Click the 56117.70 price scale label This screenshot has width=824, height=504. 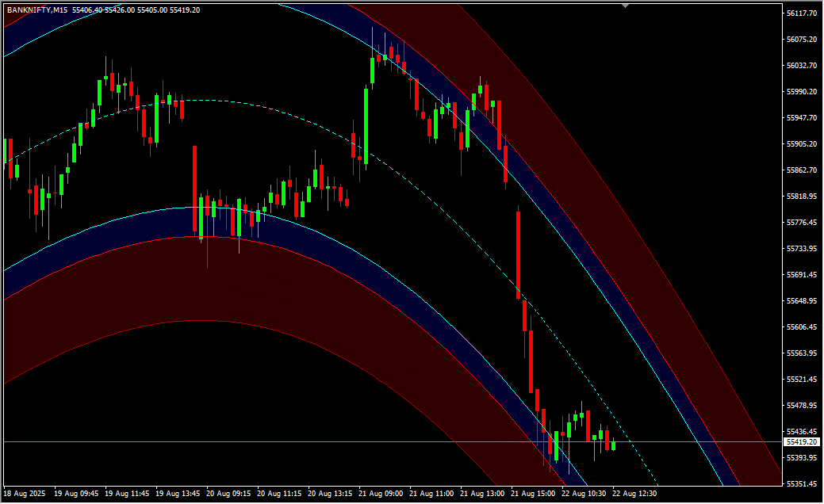[x=801, y=13]
